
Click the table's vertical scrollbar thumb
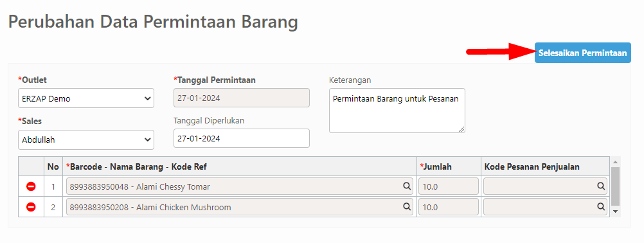click(615, 186)
